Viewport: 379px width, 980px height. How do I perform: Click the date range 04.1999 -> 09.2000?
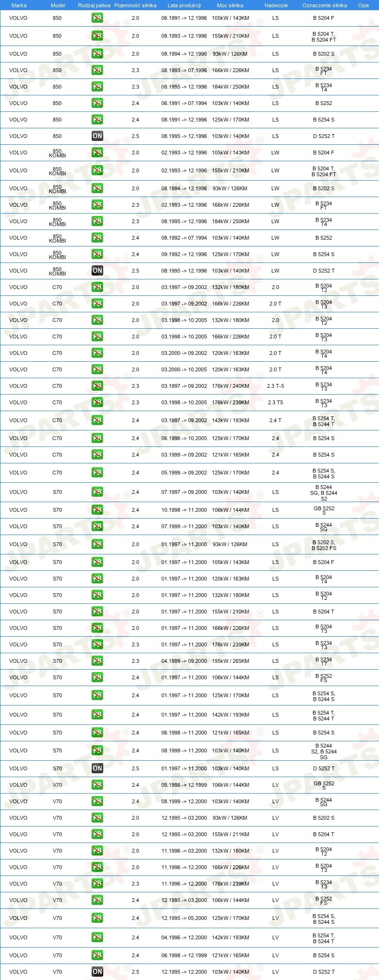point(184,661)
